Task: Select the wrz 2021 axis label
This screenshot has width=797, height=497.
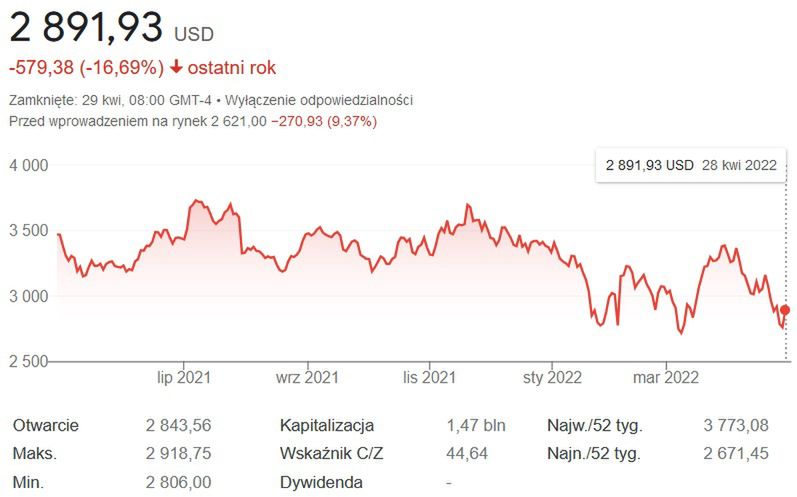Action: pyautogui.click(x=307, y=377)
